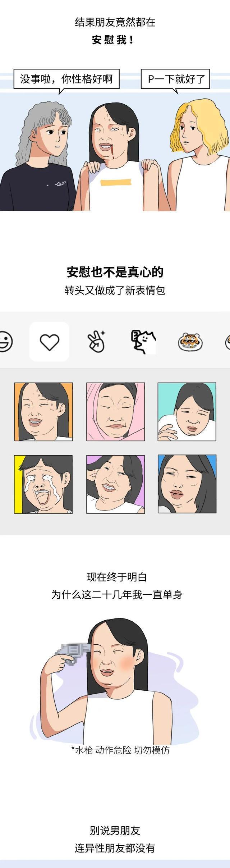Viewport: 230px width, 868px height.
Task: Pick the crying face sticker with yellow background
Action: [43, 484]
